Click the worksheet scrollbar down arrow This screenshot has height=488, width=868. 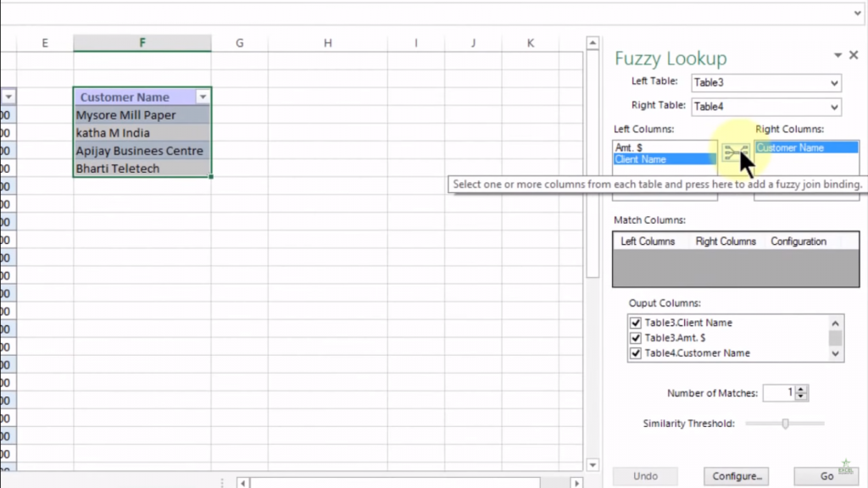tap(593, 464)
